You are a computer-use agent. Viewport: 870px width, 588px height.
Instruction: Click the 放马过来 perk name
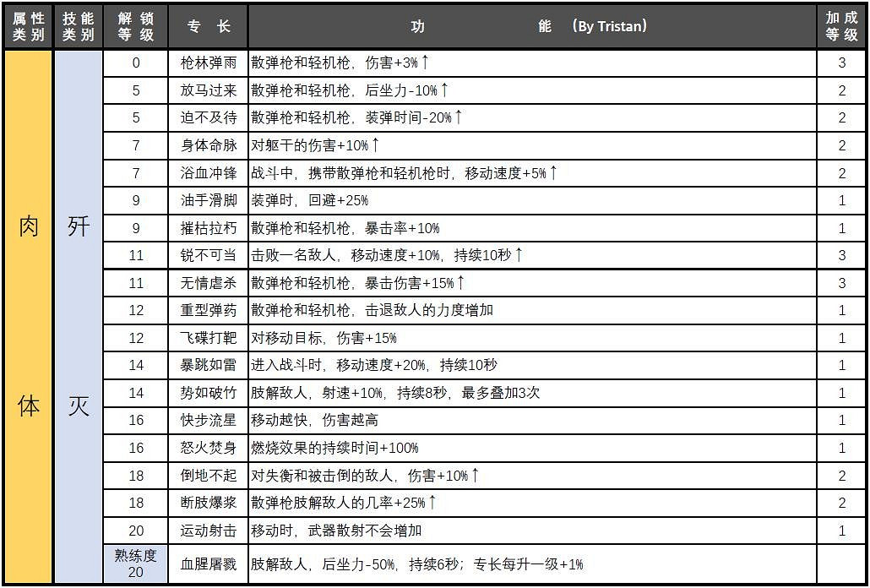(207, 90)
